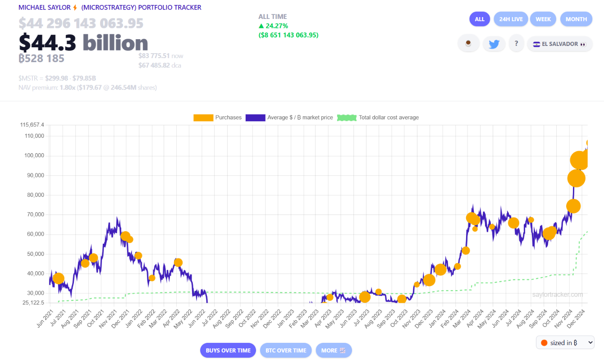Switch to the WEEK tab

point(543,19)
